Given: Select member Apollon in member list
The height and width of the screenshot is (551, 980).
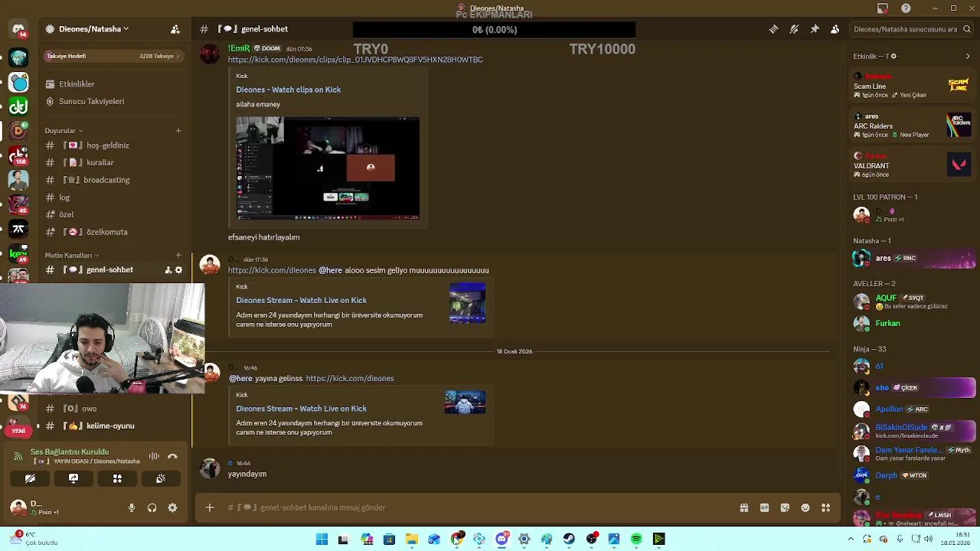Looking at the screenshot, I should (x=913, y=409).
